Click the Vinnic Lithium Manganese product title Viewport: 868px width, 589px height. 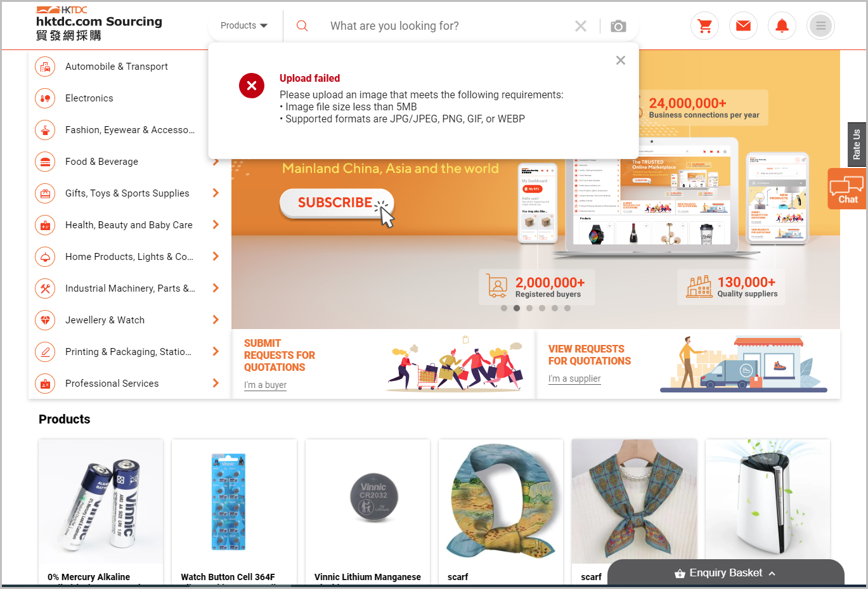[368, 577]
